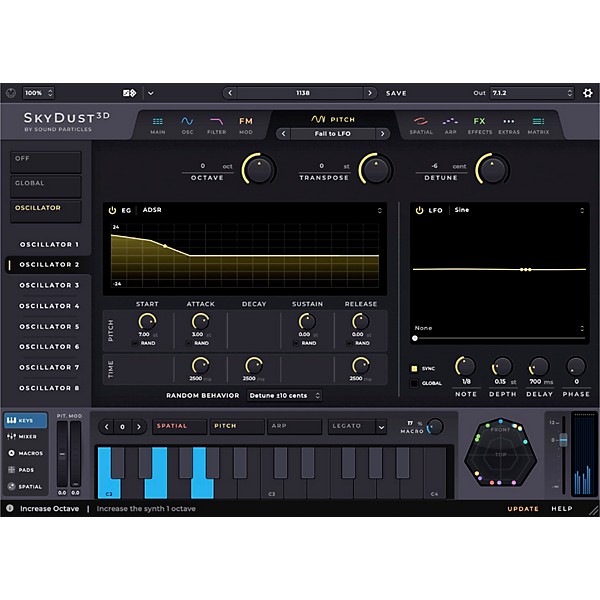600x600 pixels.
Task: Click the TRANSPOSE knob
Action: click(x=376, y=169)
